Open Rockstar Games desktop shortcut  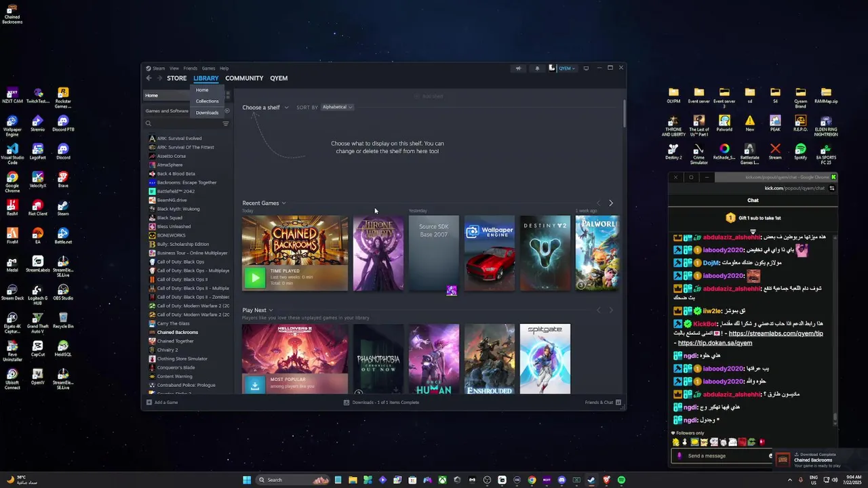pos(63,98)
